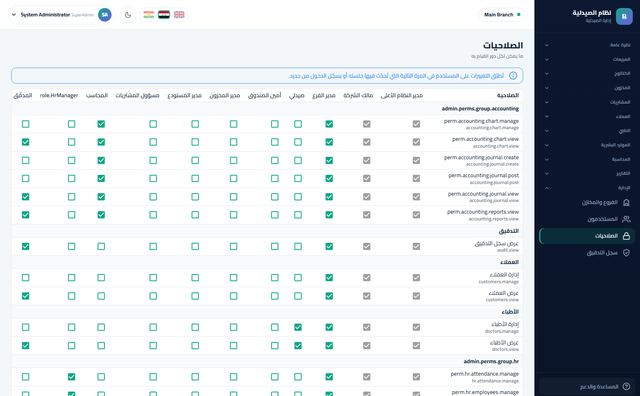This screenshot has height=396, width=640.
Task: Uncheck المدقق for عرض الأطباء
Action: 25,345
